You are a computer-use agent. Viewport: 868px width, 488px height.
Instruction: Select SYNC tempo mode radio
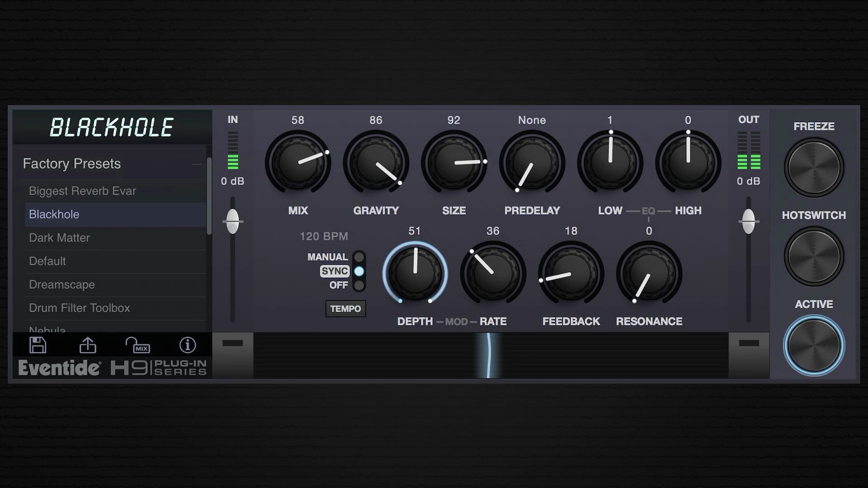(359, 271)
